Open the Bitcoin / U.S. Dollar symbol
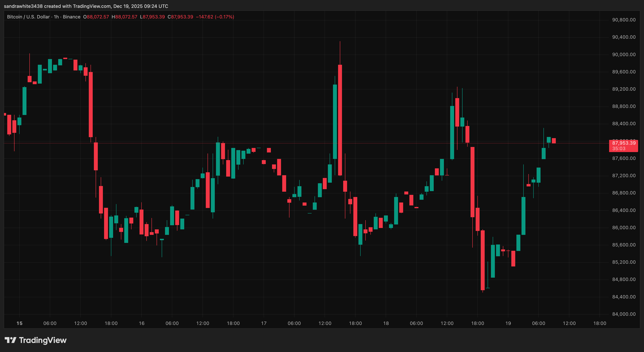644x352 pixels. coord(28,17)
